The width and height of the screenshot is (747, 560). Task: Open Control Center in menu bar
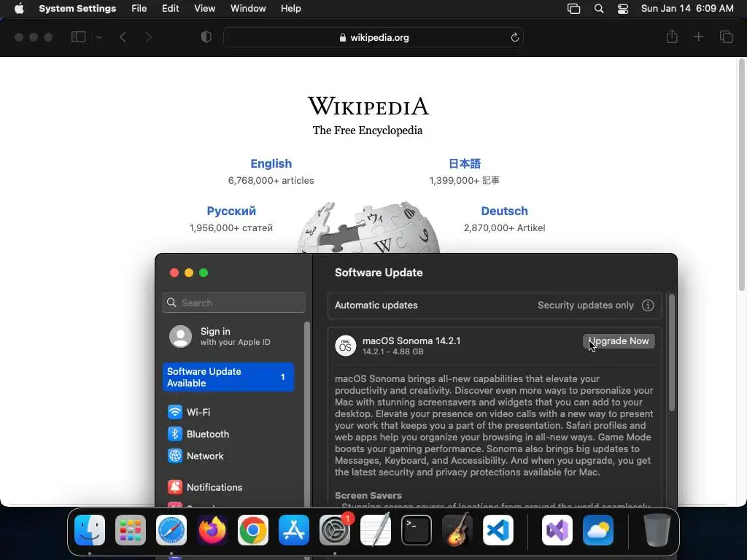pyautogui.click(x=623, y=9)
